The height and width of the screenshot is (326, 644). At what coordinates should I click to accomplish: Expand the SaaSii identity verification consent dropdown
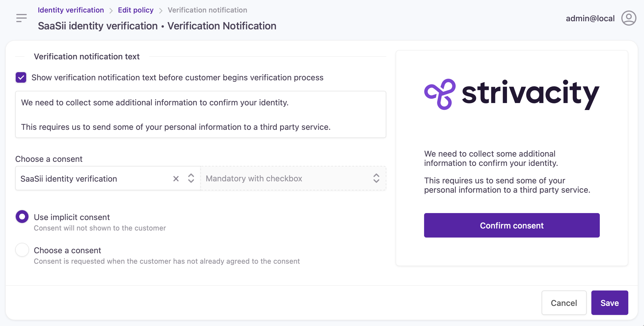pyautogui.click(x=191, y=178)
